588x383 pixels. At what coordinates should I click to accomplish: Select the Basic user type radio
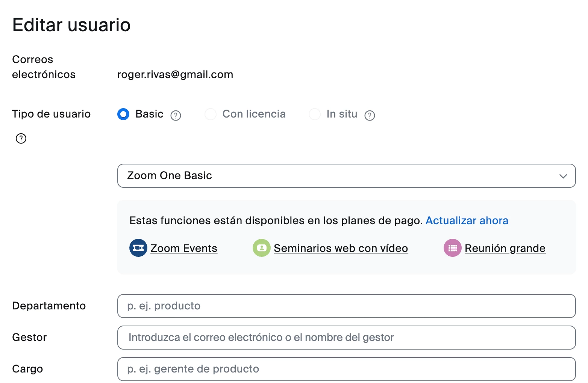tap(123, 114)
